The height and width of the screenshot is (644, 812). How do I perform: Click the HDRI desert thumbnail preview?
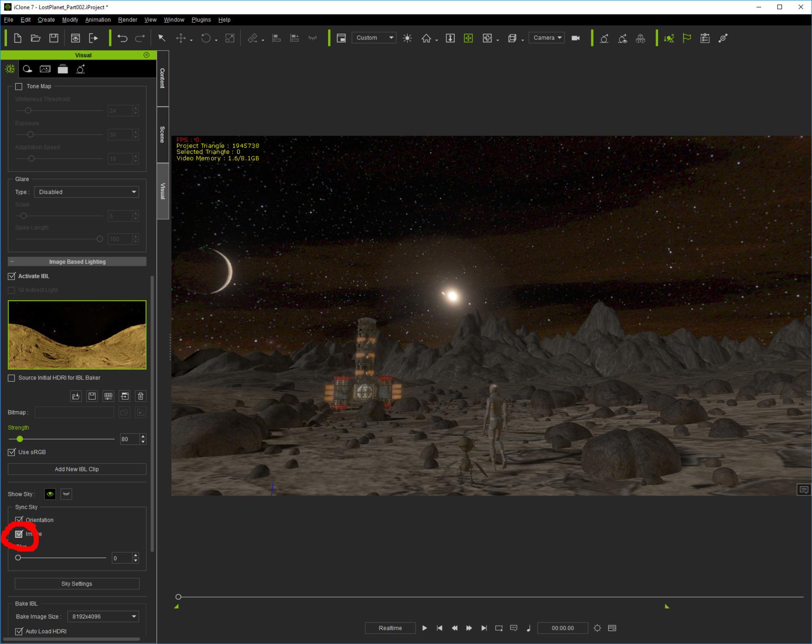(x=77, y=335)
